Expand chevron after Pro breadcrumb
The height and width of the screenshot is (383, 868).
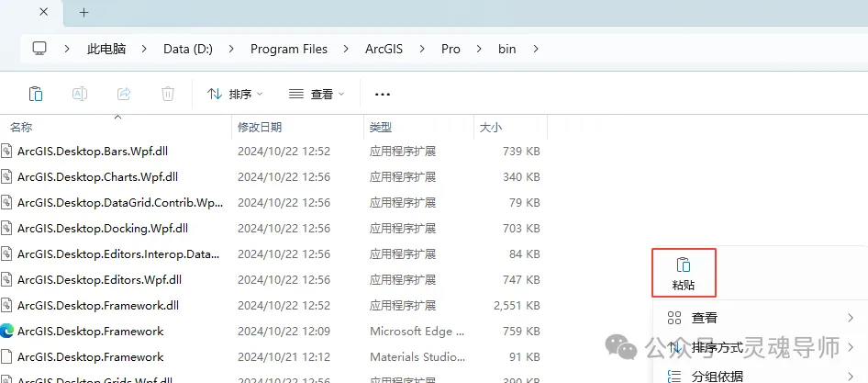click(479, 49)
